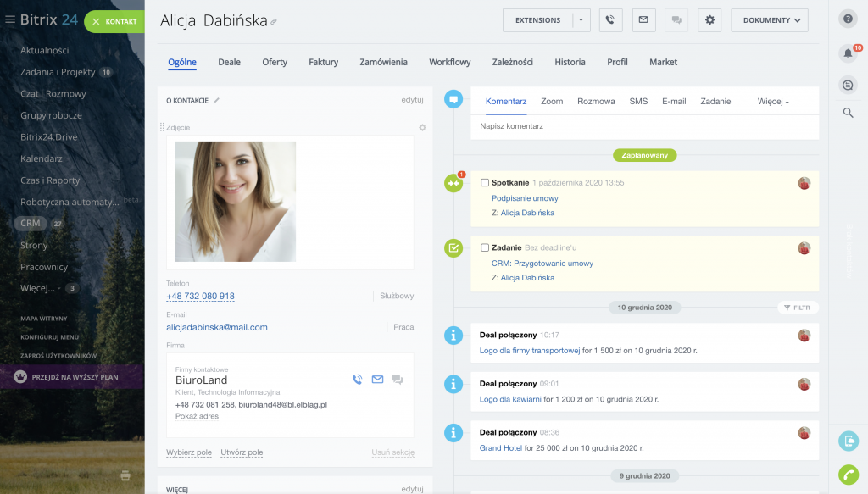Check the Zadanie activity checkbox

[x=485, y=247]
